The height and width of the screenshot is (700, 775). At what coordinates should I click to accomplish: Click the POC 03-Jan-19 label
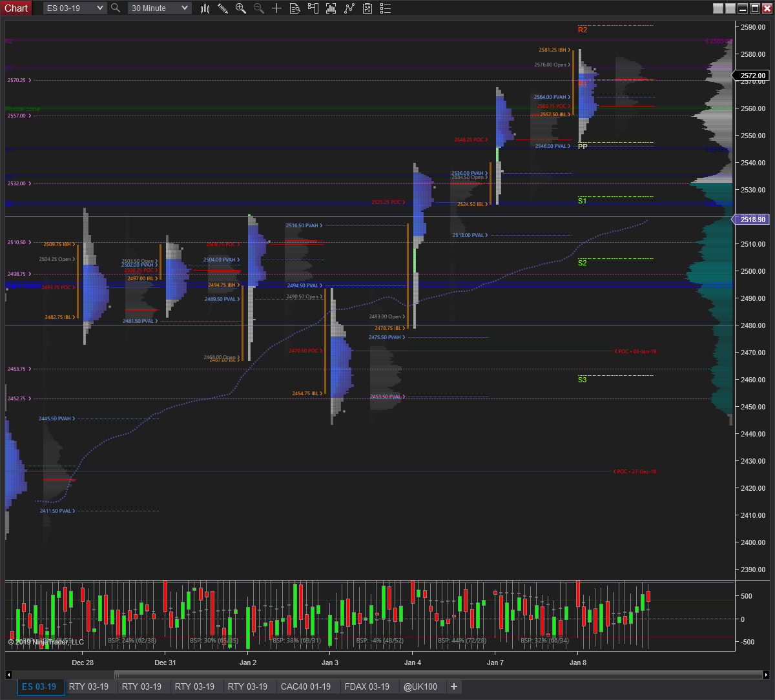click(x=635, y=351)
